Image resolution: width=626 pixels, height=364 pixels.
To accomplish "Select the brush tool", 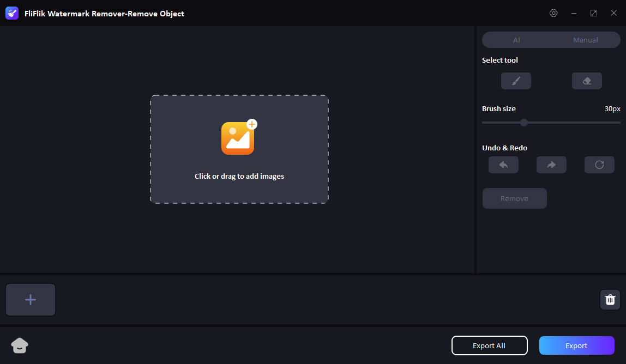I will pos(516,81).
